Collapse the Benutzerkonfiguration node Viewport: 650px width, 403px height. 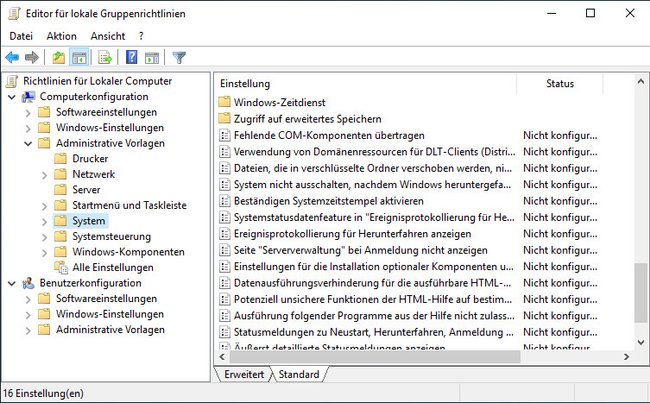pyautogui.click(x=12, y=284)
